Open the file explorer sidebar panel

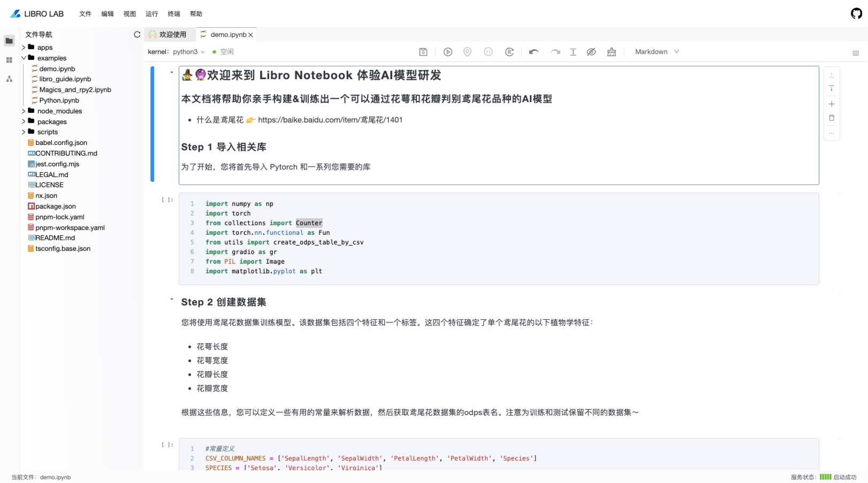[9, 41]
